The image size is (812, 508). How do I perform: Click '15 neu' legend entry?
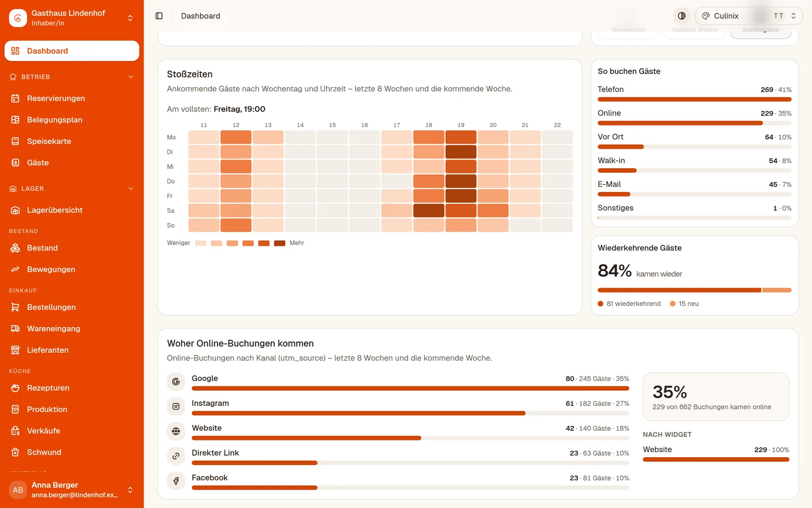[x=684, y=304]
